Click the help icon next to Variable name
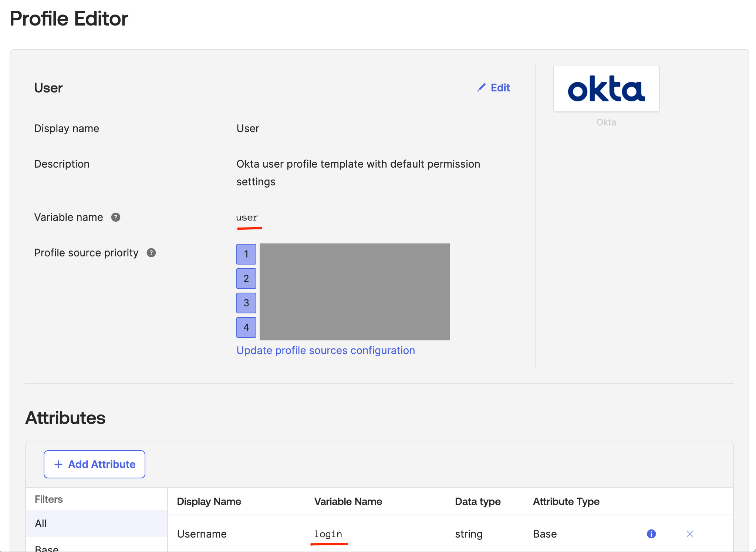 coord(115,217)
